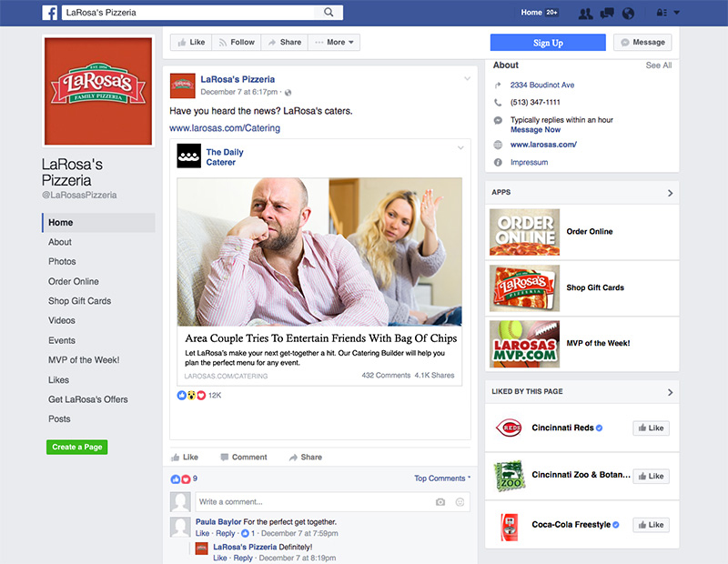Click the Share action below the post
This screenshot has height=564, width=728.
306,458
